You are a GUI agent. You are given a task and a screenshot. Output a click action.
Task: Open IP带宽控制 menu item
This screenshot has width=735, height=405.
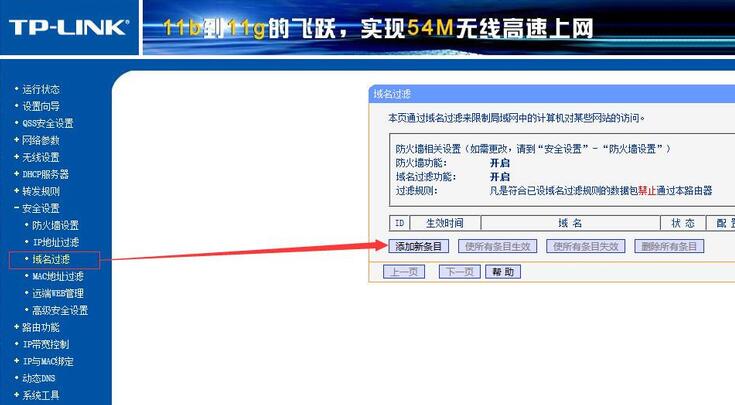click(45, 345)
